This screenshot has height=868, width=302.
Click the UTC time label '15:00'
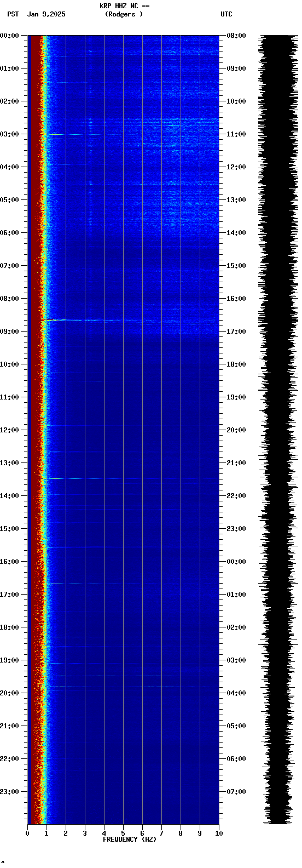coord(236,266)
